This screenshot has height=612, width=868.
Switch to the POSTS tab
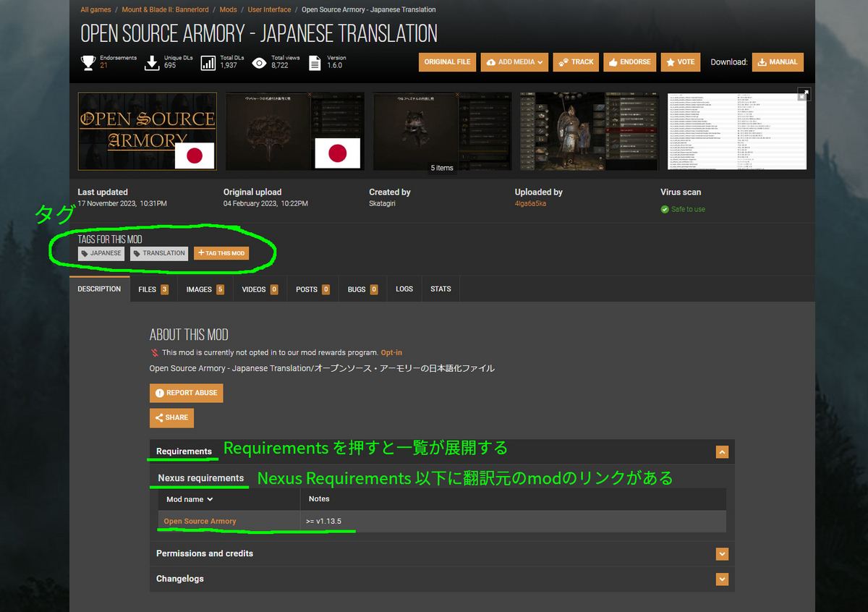312,289
